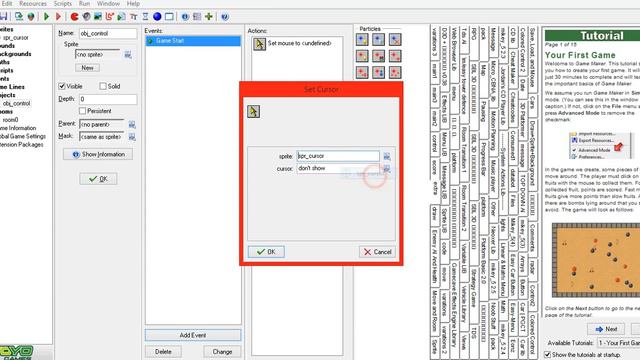Toggle the Persistent checkbox
The image size is (640, 360).
[x=82, y=111]
